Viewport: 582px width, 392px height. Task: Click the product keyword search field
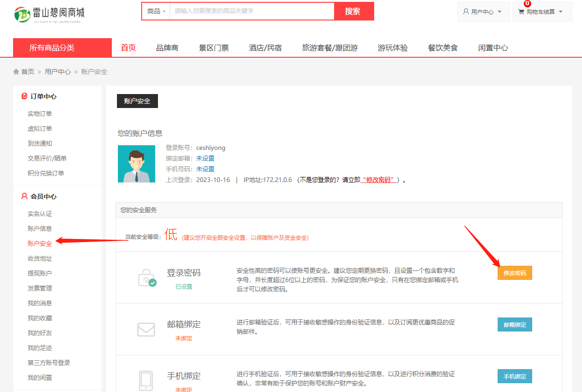pos(252,11)
